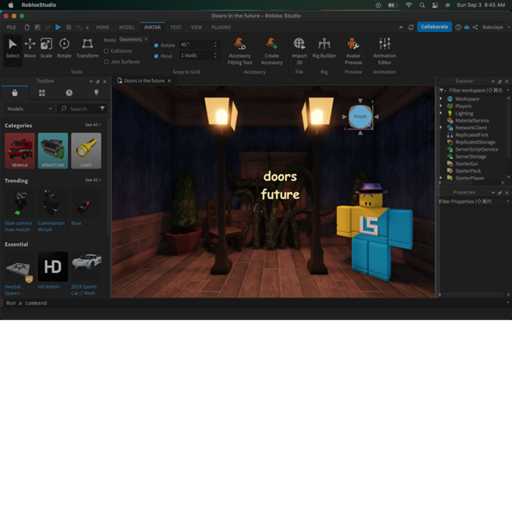
Task: Switch to the MODEL ribbon tab
Action: tap(127, 27)
